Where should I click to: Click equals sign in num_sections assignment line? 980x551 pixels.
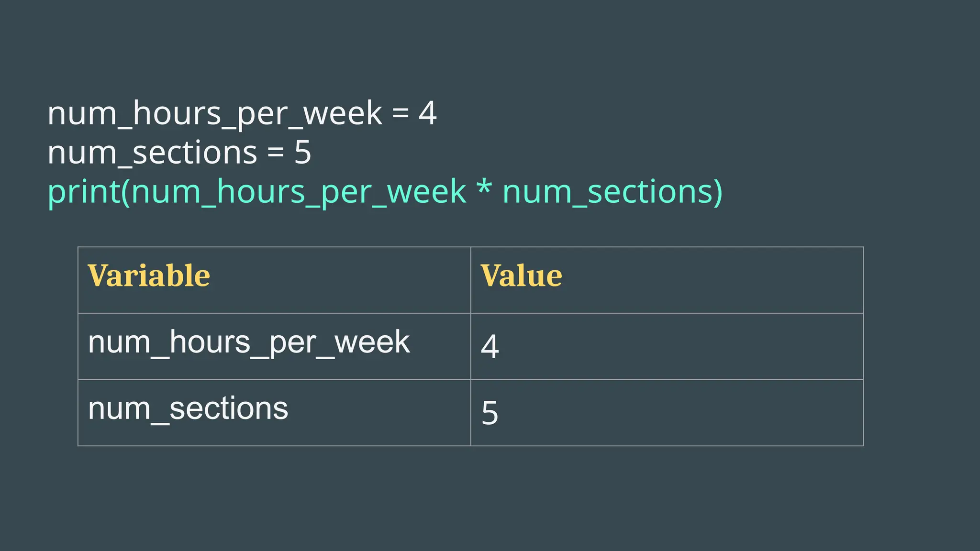(276, 154)
